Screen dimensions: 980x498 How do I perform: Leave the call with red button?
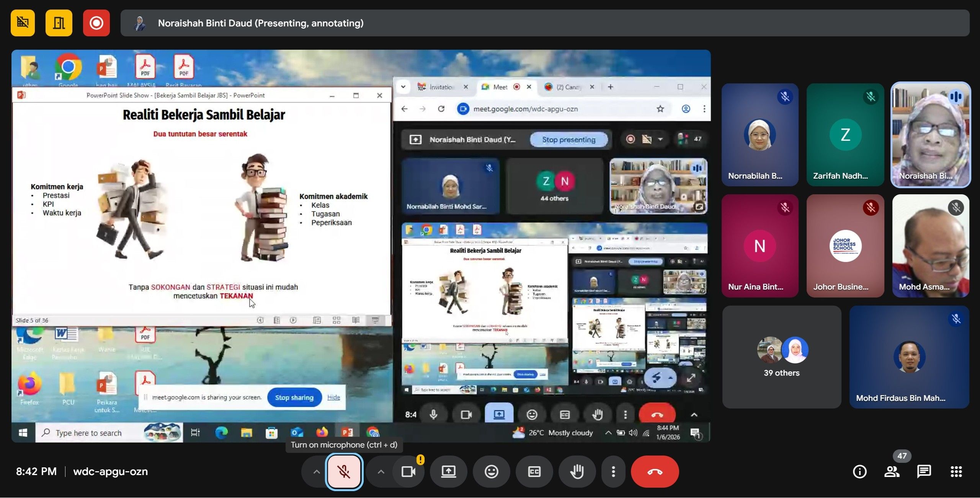click(655, 472)
